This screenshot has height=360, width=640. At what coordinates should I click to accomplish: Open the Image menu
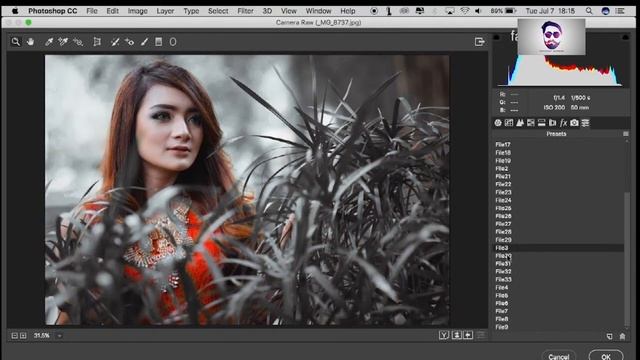[x=138, y=11]
